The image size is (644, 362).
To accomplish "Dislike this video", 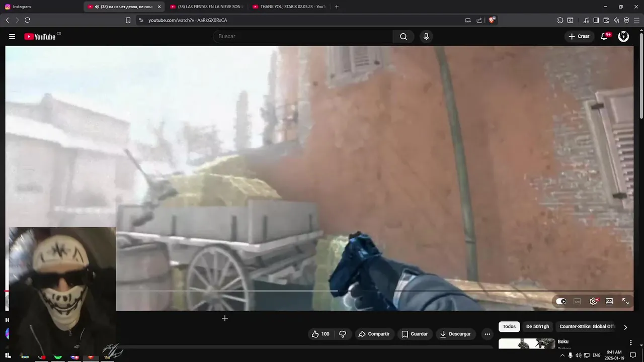I will pyautogui.click(x=343, y=334).
